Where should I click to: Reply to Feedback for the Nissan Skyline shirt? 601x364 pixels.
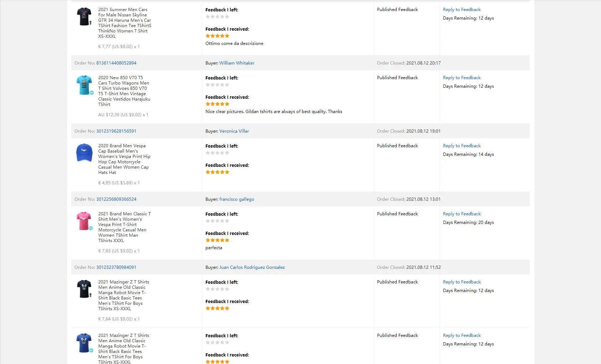462,10
